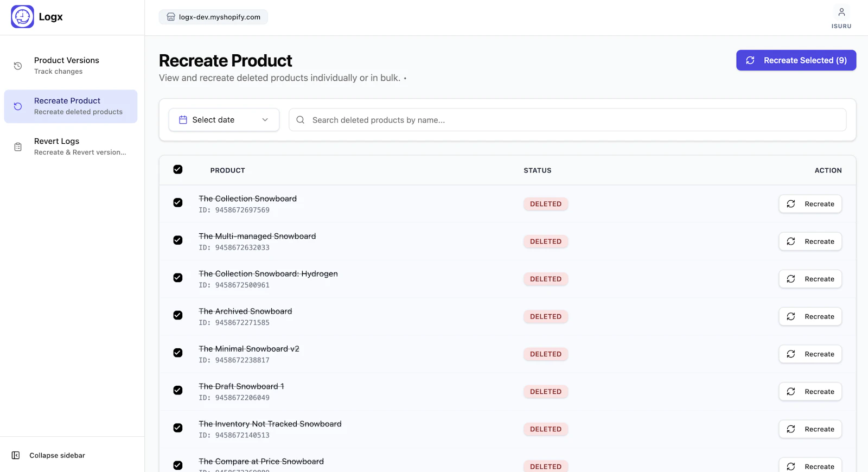Click refresh icon in The Archived Snowboard row
868x472 pixels.
(791, 316)
